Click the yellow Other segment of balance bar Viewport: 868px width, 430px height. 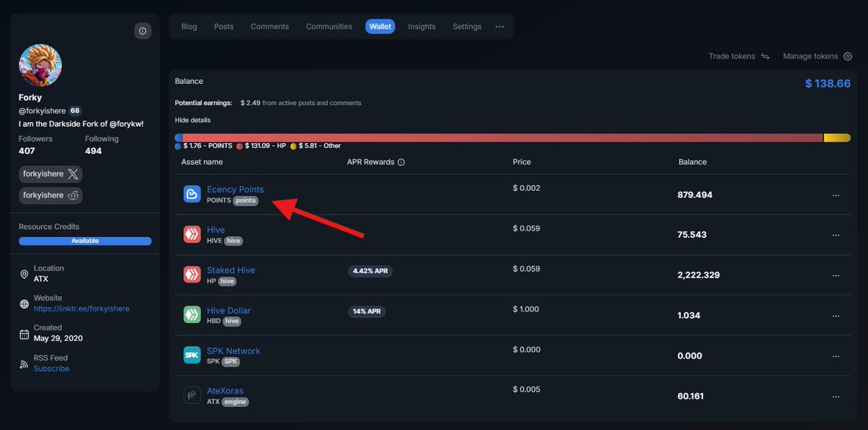837,137
